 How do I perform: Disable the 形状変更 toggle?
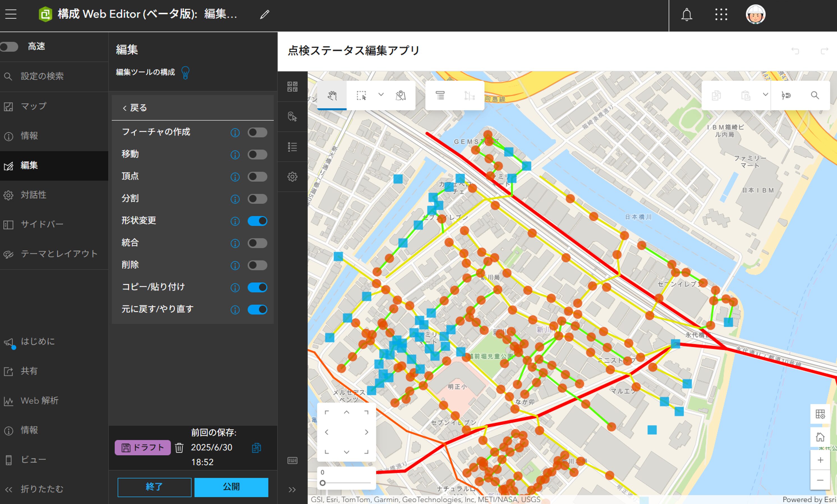click(257, 221)
